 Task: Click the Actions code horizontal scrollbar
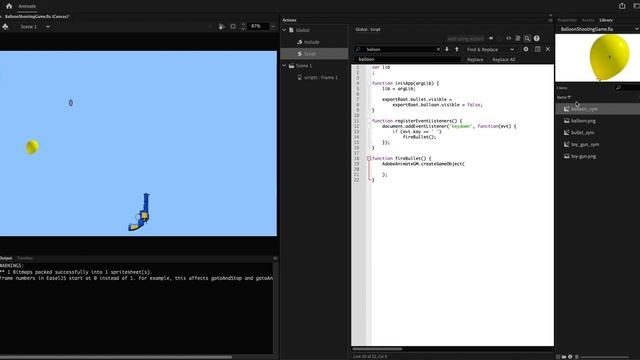pos(377,349)
